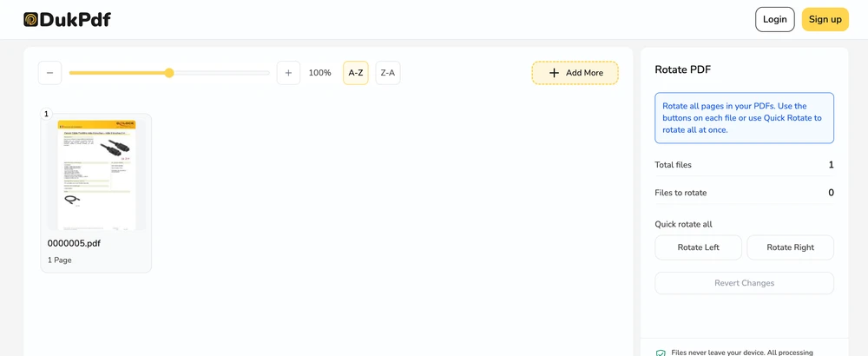Viewport: 868px width, 356px height.
Task: Click the 100% zoom value
Action: click(320, 73)
